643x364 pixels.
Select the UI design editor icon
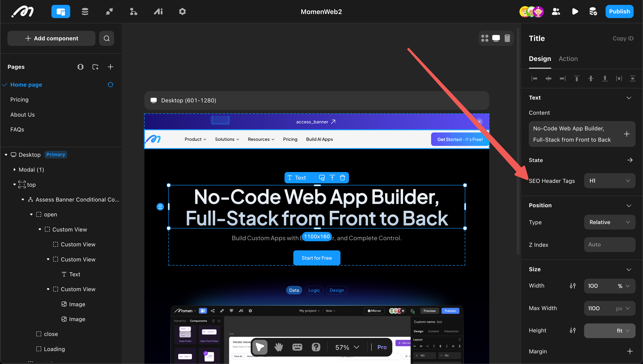coord(61,11)
